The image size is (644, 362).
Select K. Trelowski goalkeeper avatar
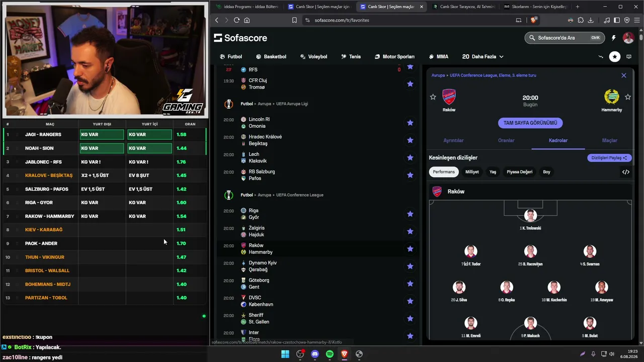[530, 216]
